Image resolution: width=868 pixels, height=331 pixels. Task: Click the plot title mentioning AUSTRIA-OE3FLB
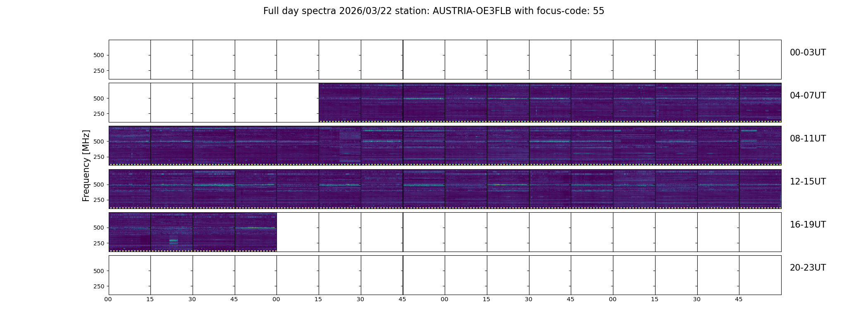tap(434, 11)
